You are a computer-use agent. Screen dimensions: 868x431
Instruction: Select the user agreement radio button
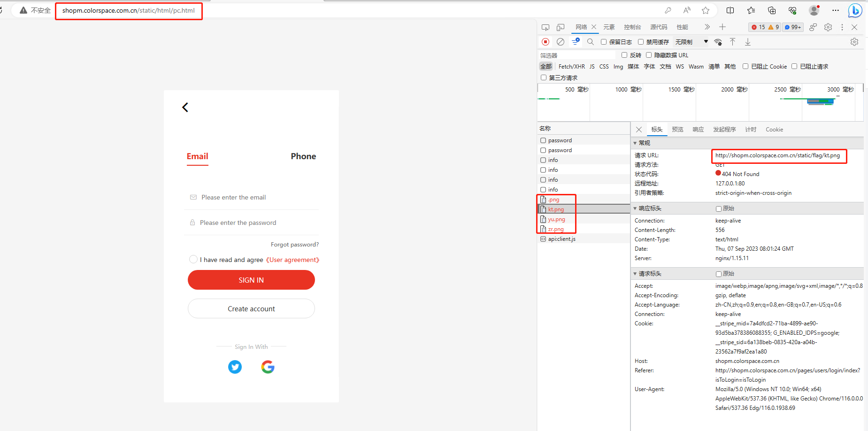click(193, 259)
